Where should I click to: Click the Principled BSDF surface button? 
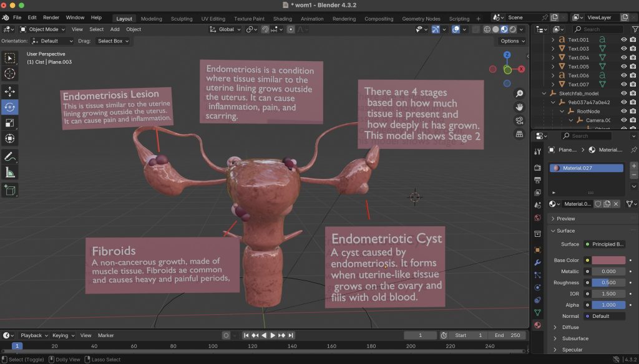(x=605, y=244)
